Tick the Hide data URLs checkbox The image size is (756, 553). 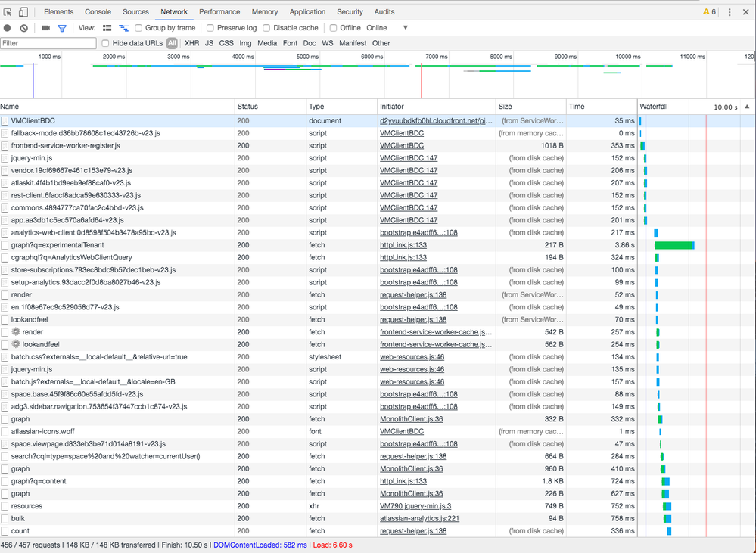pos(106,43)
